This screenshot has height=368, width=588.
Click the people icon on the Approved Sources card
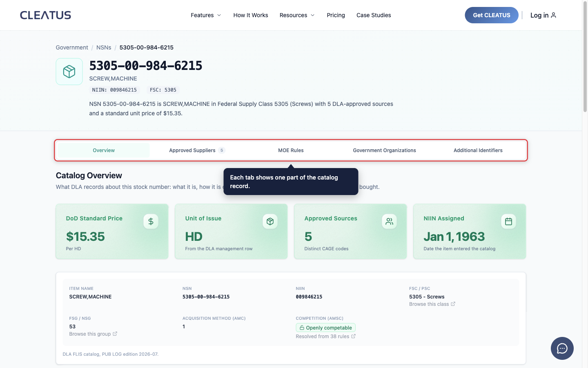[389, 221]
